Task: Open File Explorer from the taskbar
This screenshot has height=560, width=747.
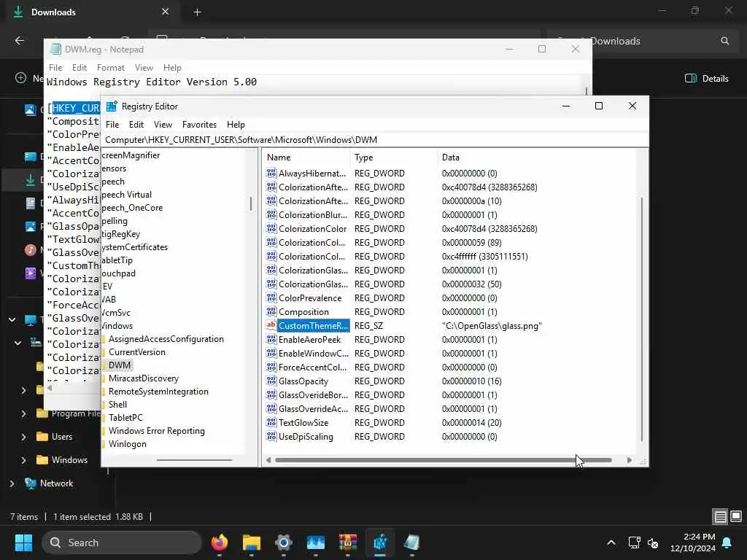Action: tap(252, 542)
